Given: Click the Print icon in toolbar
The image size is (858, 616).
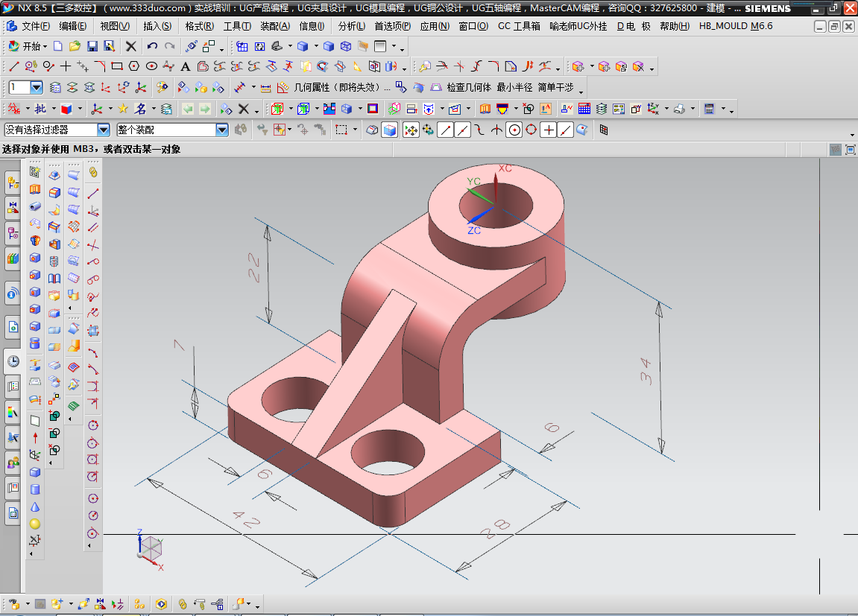Looking at the screenshot, I should (x=679, y=109).
